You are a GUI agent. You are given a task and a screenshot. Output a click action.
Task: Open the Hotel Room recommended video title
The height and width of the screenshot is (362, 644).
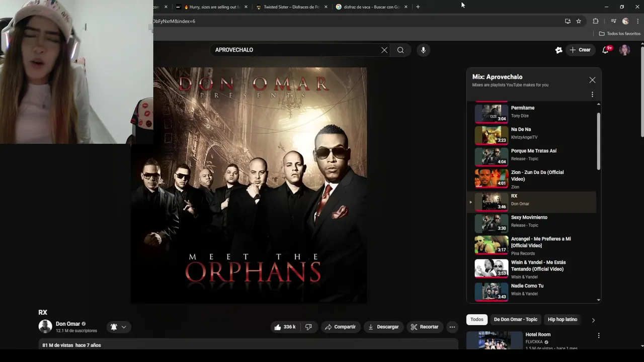tap(538, 334)
